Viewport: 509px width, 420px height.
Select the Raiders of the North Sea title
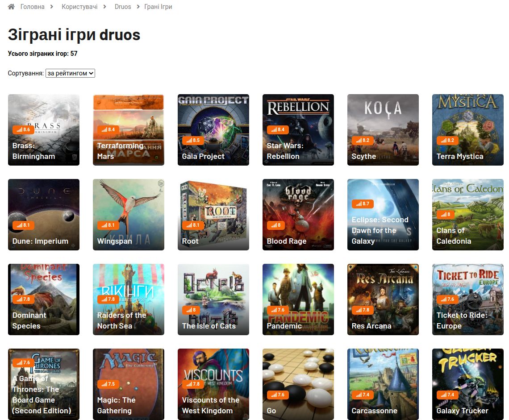122,320
